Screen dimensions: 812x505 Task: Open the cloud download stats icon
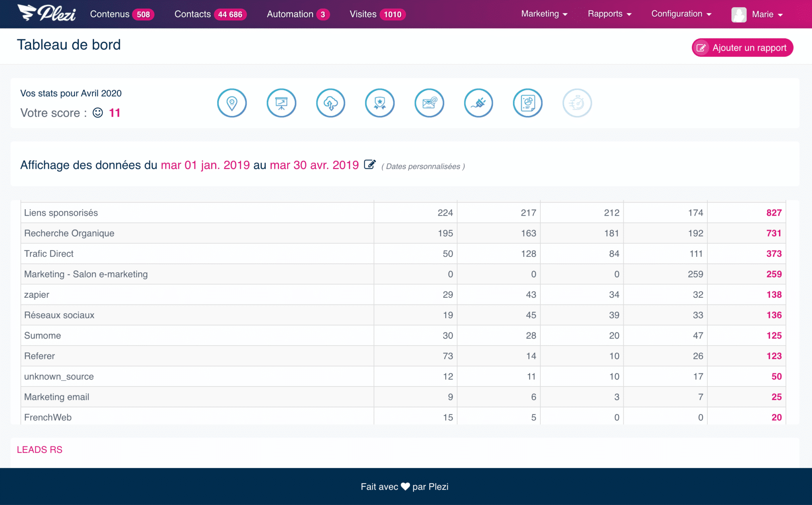coord(331,103)
